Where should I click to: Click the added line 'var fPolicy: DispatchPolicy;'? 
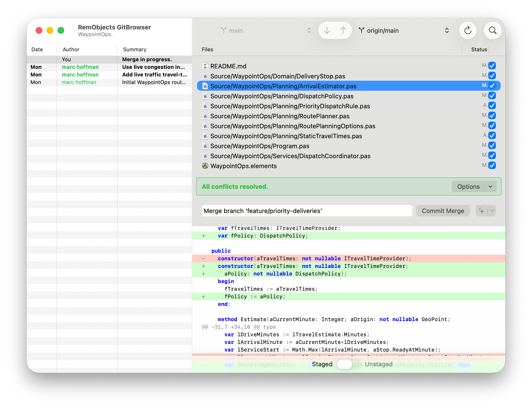(349, 236)
